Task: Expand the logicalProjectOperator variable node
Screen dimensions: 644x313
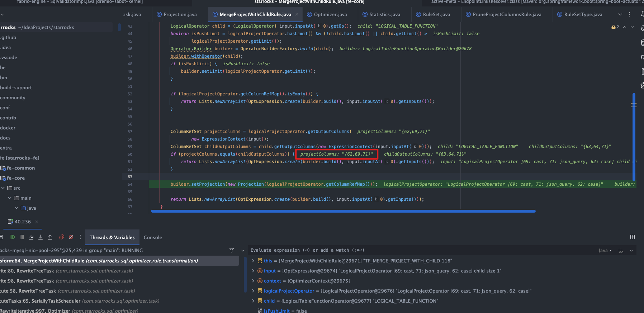Action: 253,291
